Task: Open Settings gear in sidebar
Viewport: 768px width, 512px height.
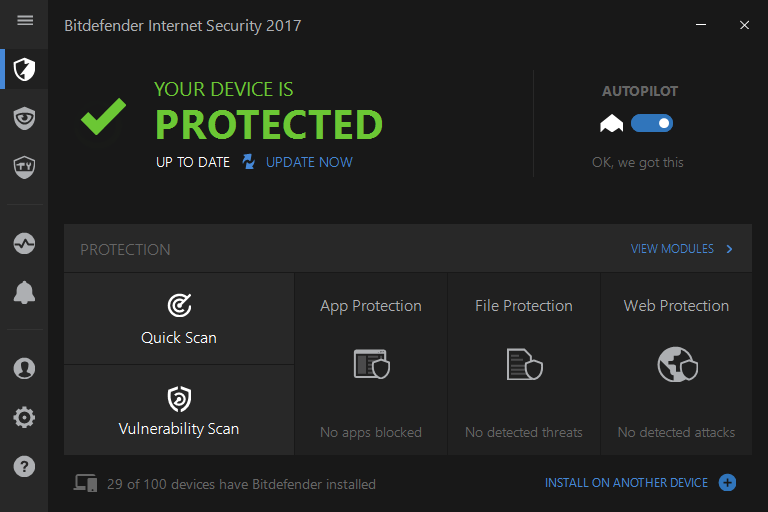Action: [x=25, y=417]
